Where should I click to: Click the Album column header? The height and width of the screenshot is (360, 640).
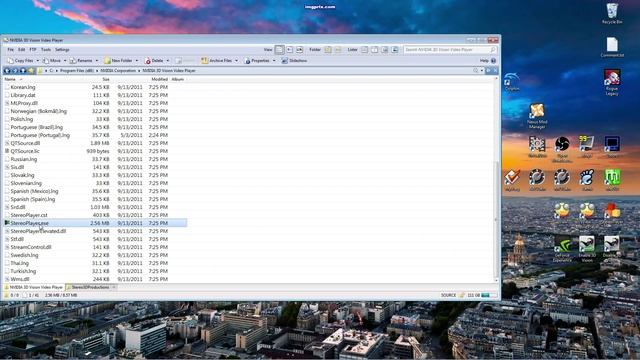[178, 79]
